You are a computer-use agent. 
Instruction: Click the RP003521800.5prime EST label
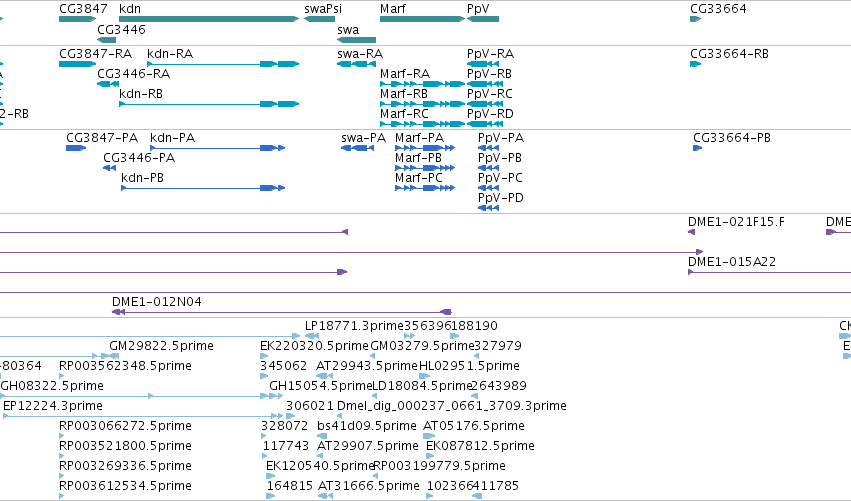click(x=125, y=446)
